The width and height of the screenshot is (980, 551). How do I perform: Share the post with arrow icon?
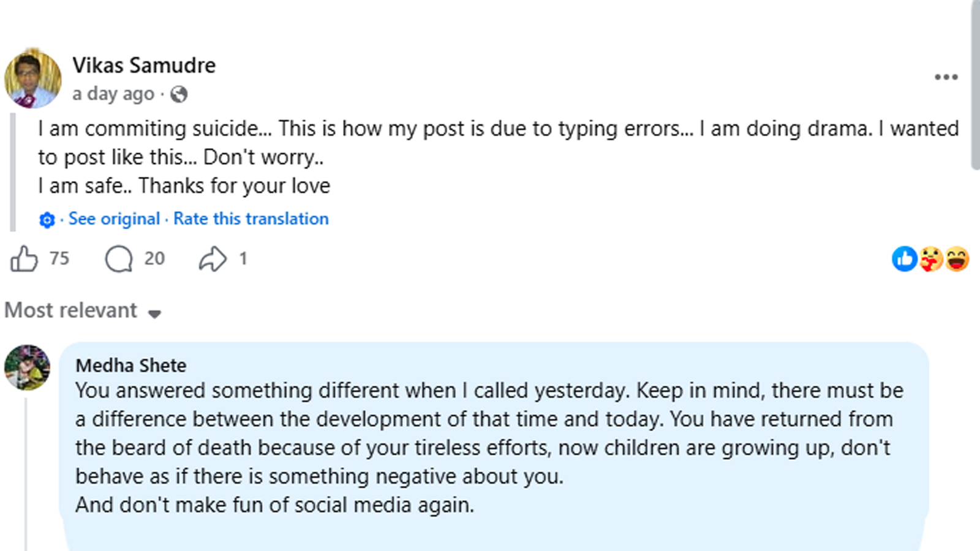pyautogui.click(x=213, y=258)
